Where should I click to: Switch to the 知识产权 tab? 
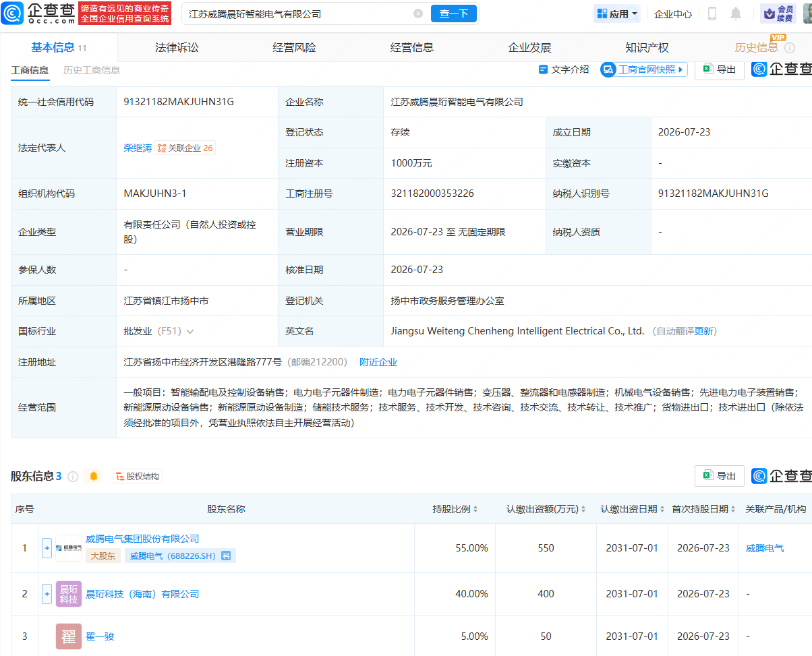[647, 47]
